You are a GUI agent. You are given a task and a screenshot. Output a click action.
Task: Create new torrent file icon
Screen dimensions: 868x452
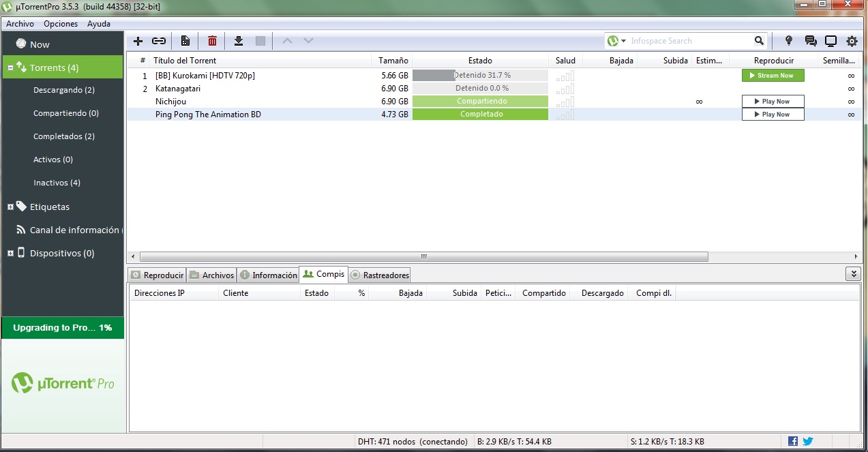[x=185, y=41]
